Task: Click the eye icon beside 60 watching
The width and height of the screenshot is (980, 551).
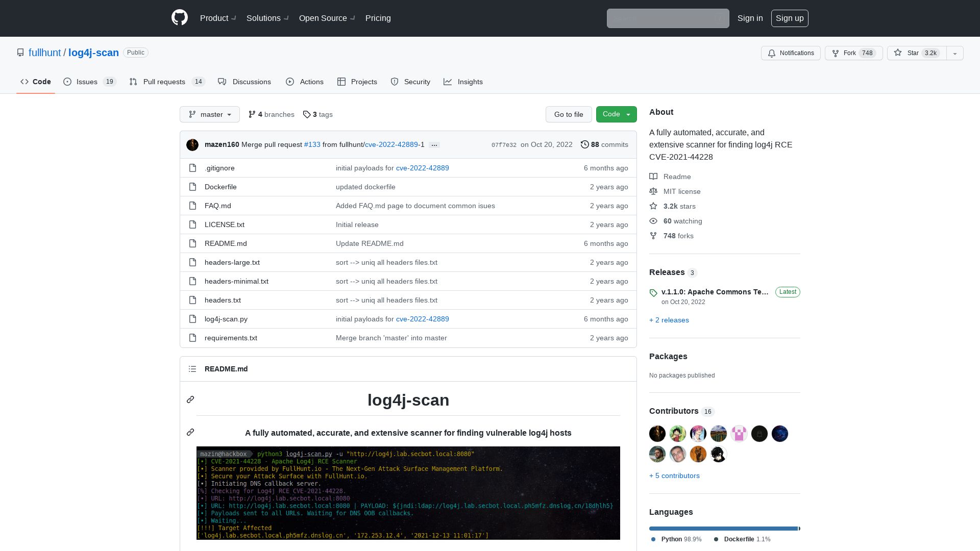Action: pos(653,221)
